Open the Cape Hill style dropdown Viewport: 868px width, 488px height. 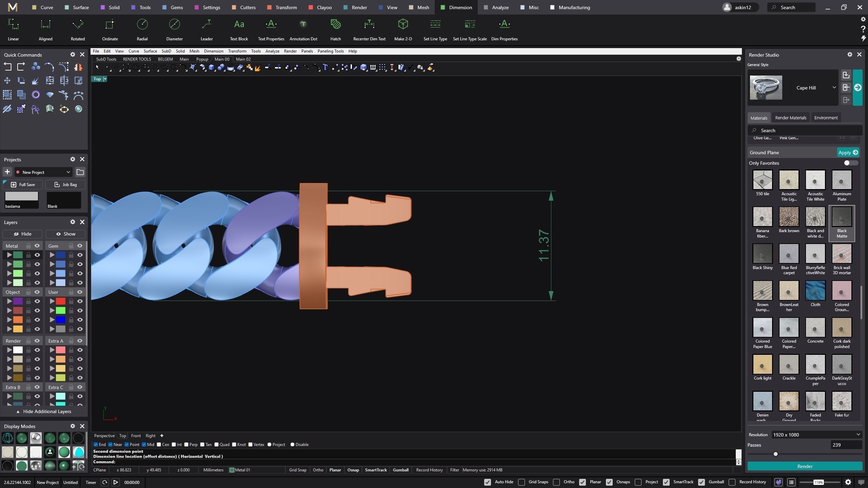click(x=834, y=88)
